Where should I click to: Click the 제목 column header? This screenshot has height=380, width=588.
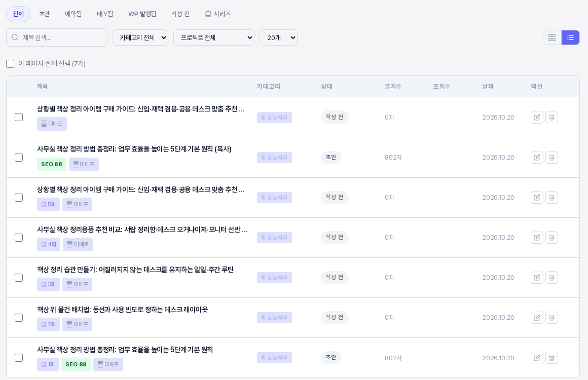tap(43, 87)
